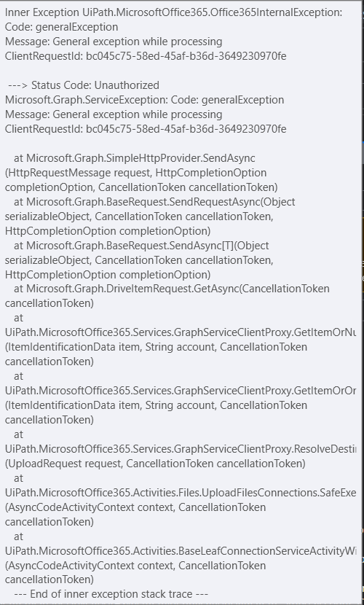Click the Microsoft.Graph.ServiceException line
Viewport: 364px width, 605px height.
144,100
